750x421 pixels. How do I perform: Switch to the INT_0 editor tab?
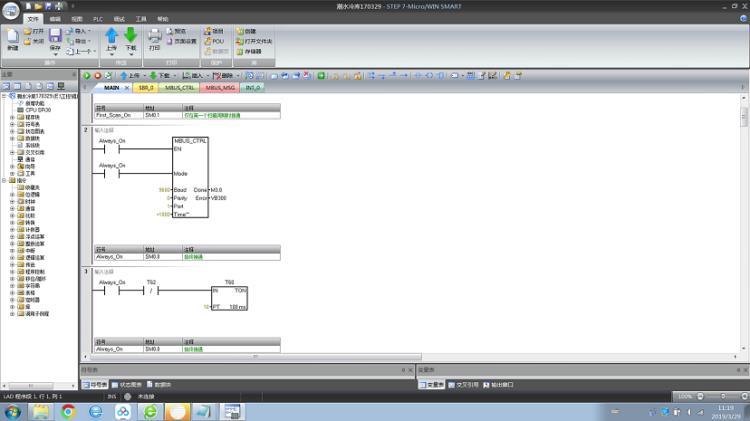[253, 88]
